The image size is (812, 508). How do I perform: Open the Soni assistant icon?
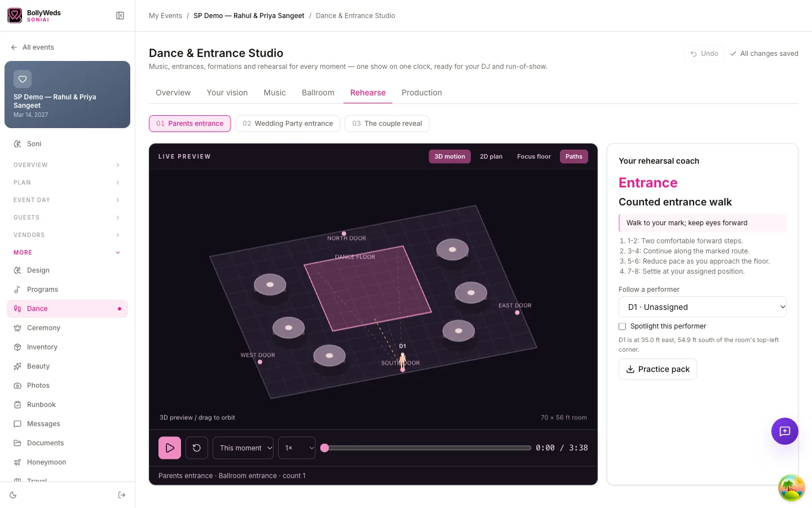click(x=17, y=144)
